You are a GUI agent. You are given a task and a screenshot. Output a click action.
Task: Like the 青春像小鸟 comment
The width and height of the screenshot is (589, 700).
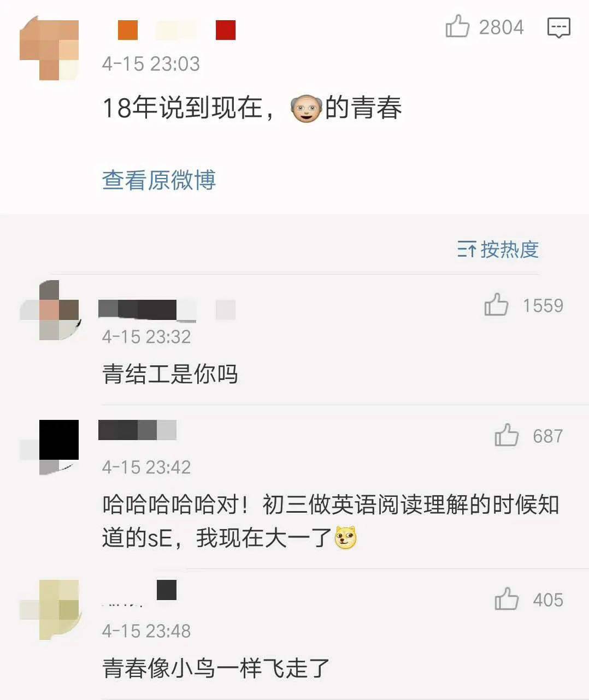click(506, 599)
